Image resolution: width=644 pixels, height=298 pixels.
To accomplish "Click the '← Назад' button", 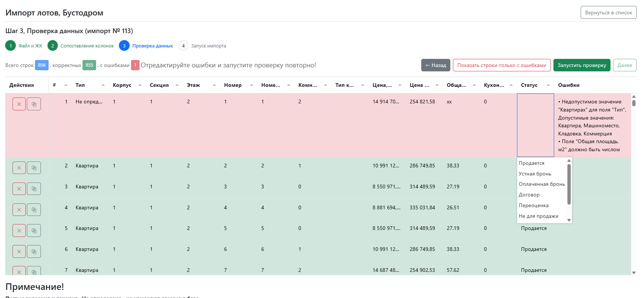I will (x=436, y=65).
